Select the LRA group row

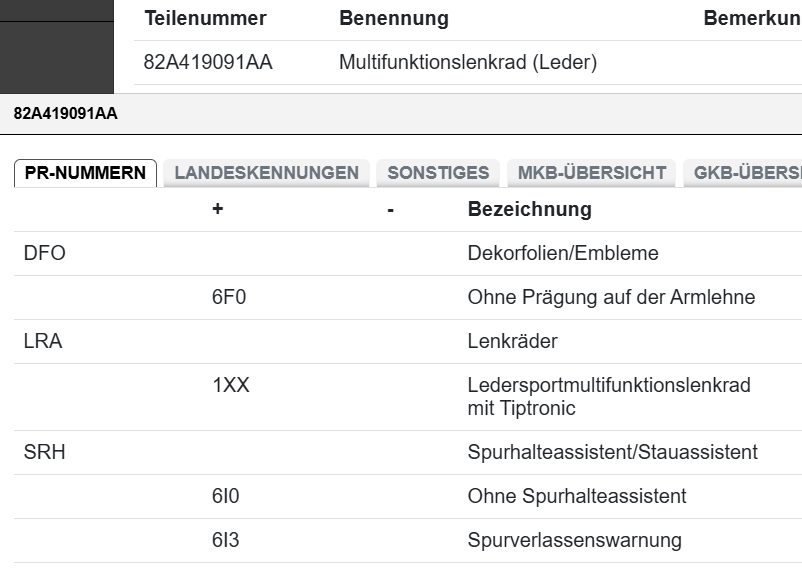click(43, 341)
